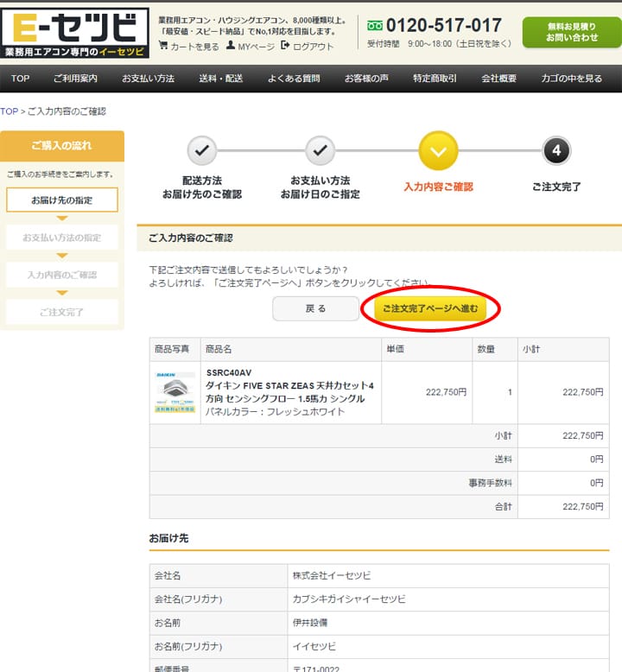Image resolution: width=622 pixels, height=672 pixels.
Task: Click step one checkmark circle 配送方法
Action: [202, 150]
